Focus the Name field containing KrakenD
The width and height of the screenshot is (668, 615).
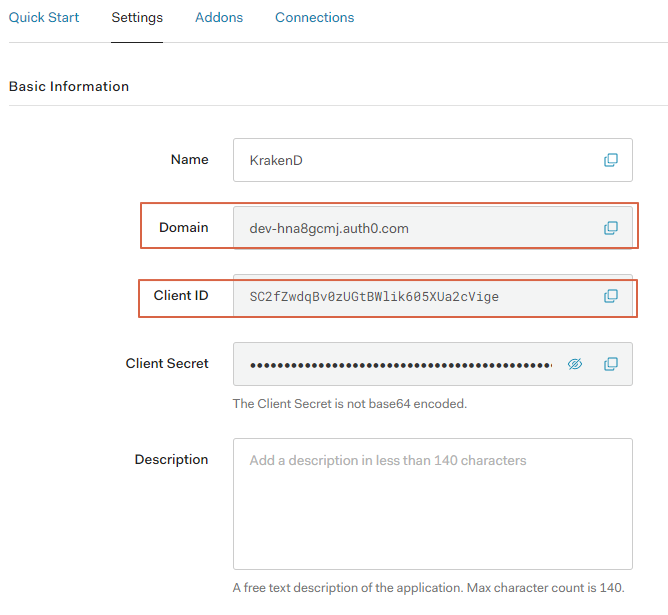(433, 160)
